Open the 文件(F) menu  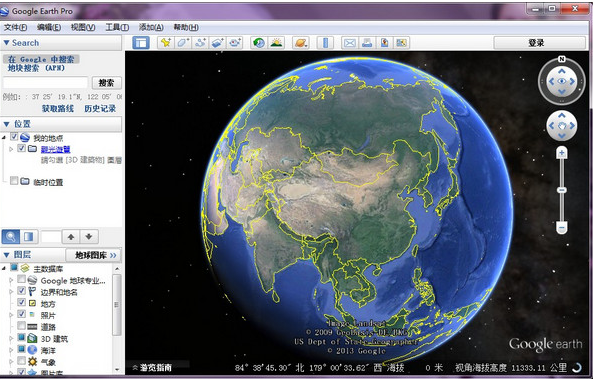tap(16, 27)
